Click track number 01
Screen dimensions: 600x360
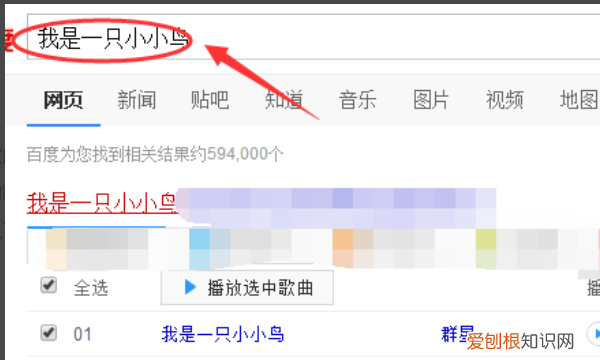click(82, 334)
